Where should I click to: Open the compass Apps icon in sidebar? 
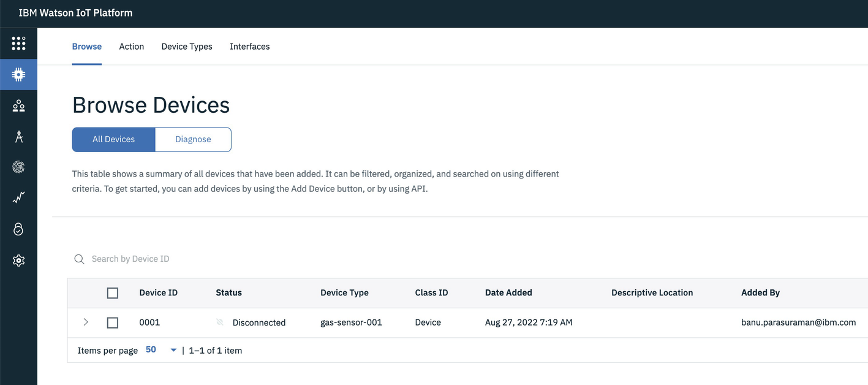pos(18,137)
